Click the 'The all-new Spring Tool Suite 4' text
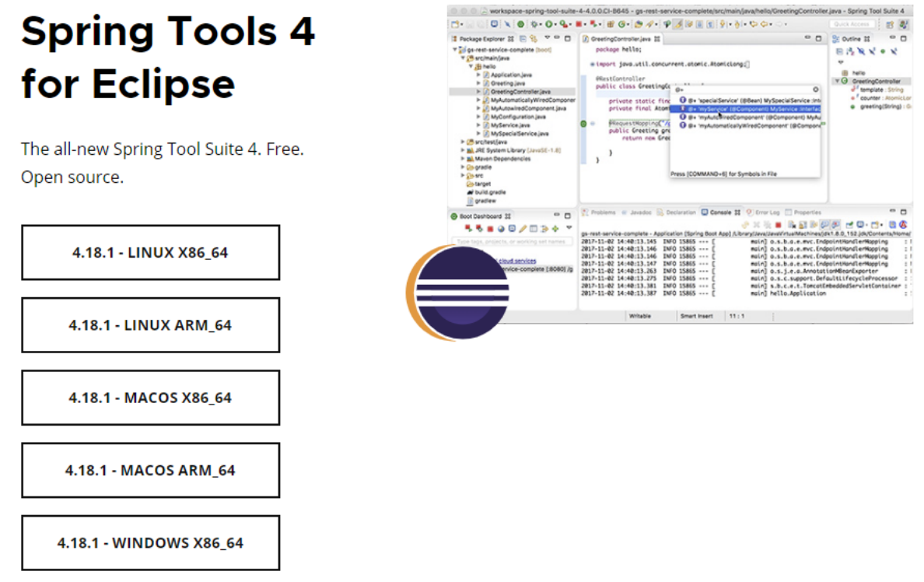Viewport: 924px width, 582px height. (x=140, y=149)
